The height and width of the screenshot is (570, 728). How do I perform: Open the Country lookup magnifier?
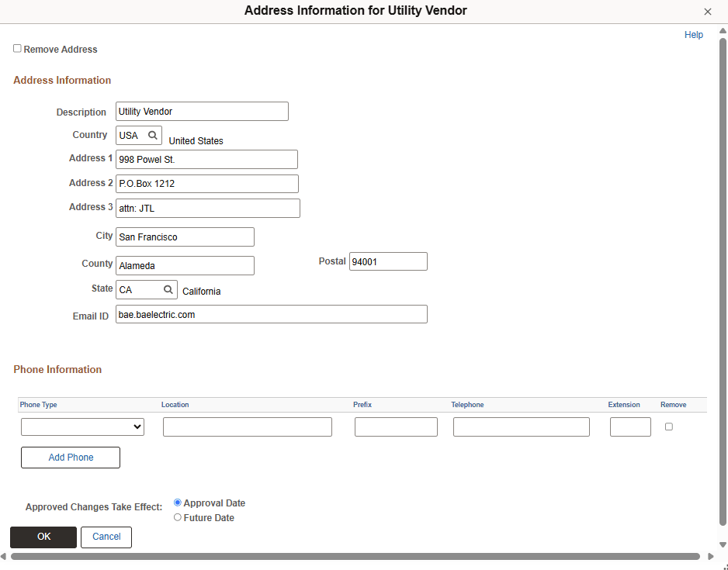click(152, 135)
